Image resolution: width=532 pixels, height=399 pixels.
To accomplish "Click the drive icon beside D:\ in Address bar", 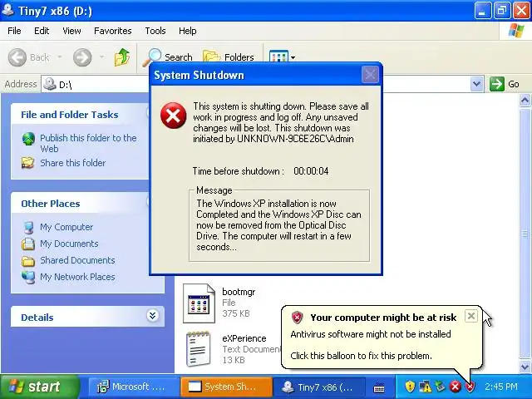I will tap(50, 83).
